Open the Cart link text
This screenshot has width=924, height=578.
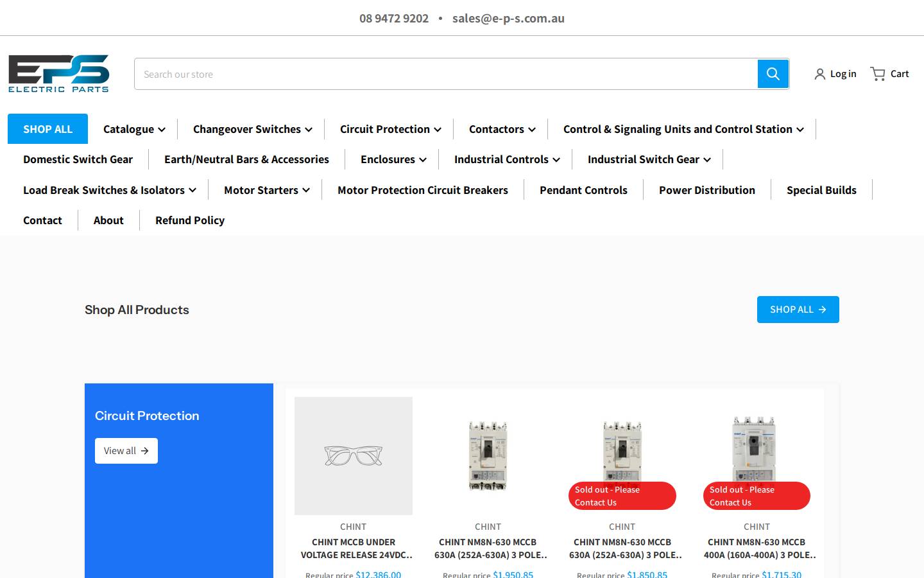coord(899,74)
